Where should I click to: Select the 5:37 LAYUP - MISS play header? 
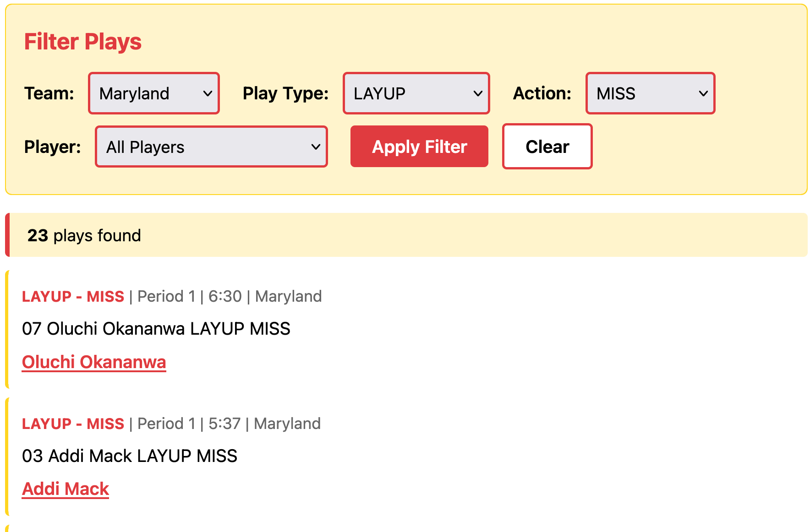coord(73,424)
